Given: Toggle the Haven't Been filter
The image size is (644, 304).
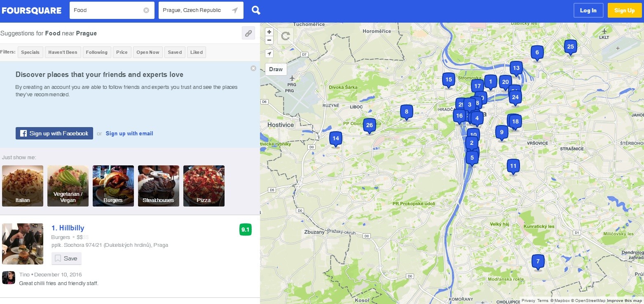Looking at the screenshot, I should (63, 52).
